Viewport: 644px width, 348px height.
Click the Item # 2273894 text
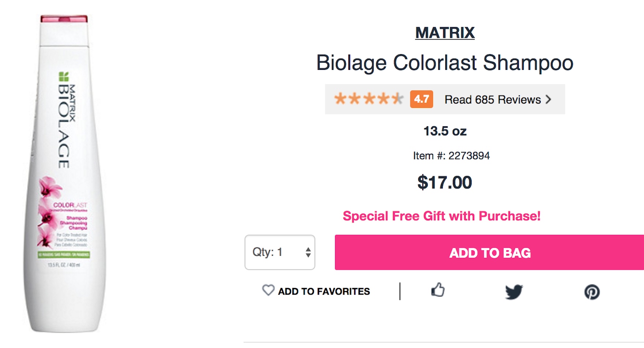pyautogui.click(x=451, y=156)
